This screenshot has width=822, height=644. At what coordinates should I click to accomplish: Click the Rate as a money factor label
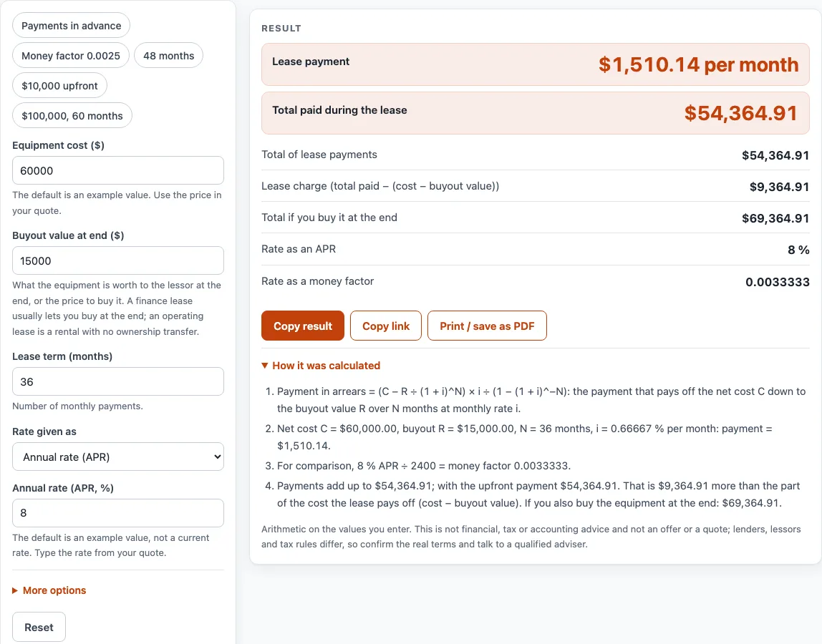(318, 281)
